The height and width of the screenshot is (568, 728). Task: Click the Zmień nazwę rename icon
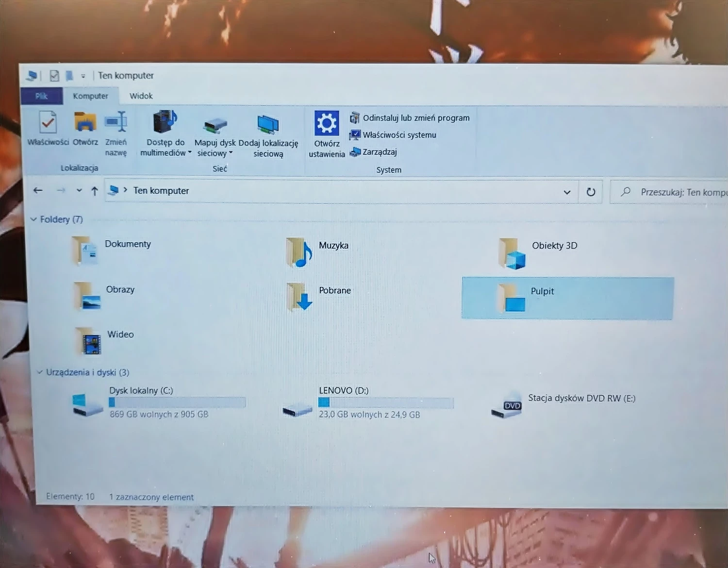pyautogui.click(x=116, y=122)
